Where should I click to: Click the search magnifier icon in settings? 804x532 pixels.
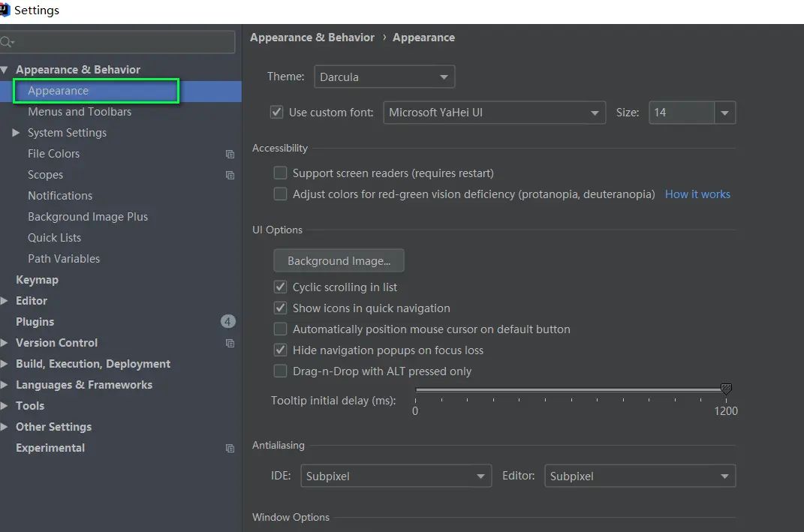point(7,43)
